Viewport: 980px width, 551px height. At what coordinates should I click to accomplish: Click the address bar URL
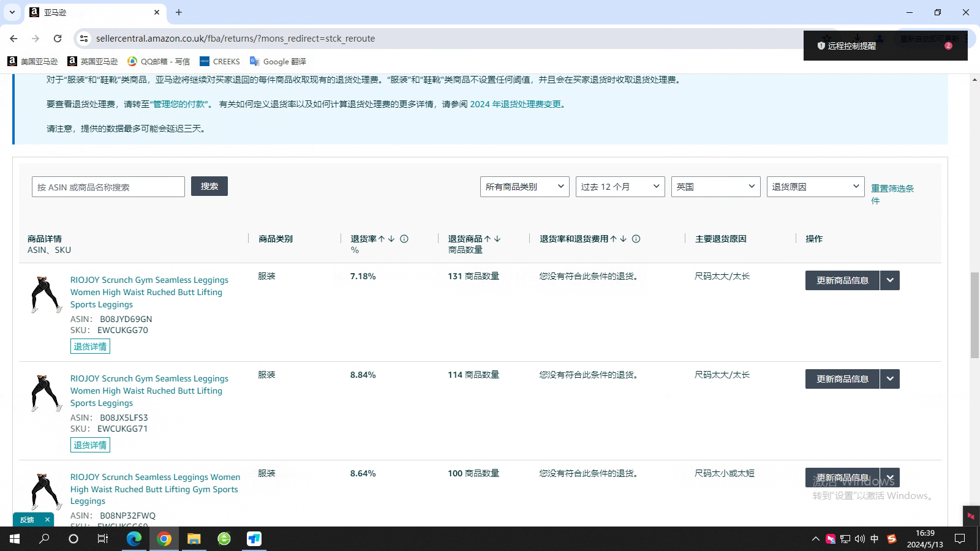point(235,39)
